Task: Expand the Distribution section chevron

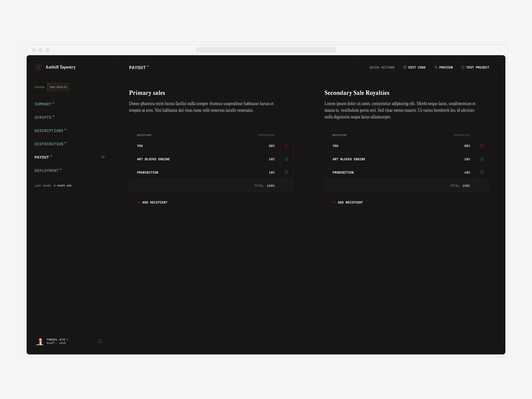Action: [x=103, y=144]
